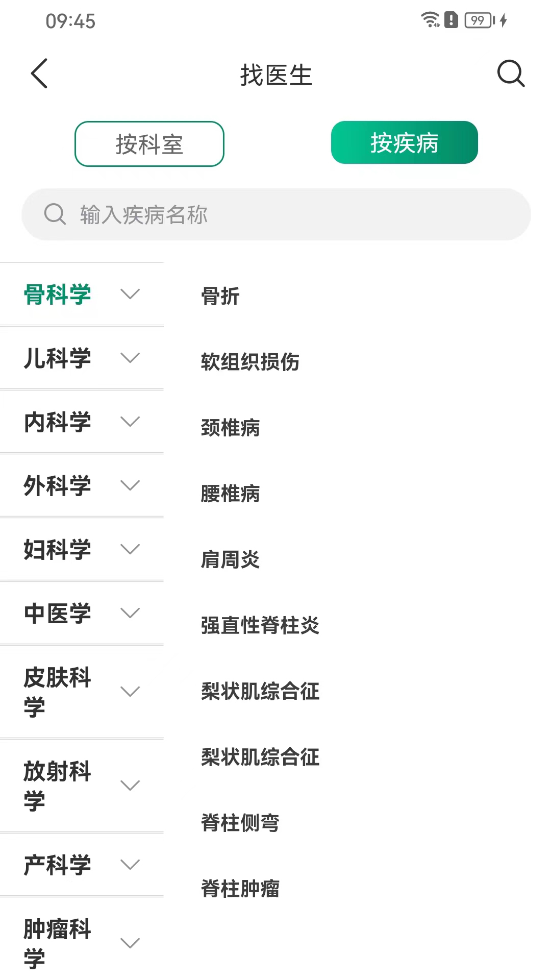Choose 脊柱侧弯 from disease list
Screen dimensions: 551x980
point(240,823)
